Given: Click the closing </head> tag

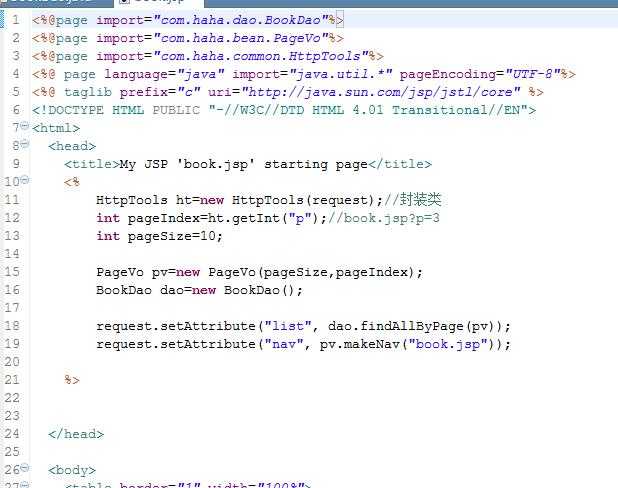Looking at the screenshot, I should [x=76, y=434].
